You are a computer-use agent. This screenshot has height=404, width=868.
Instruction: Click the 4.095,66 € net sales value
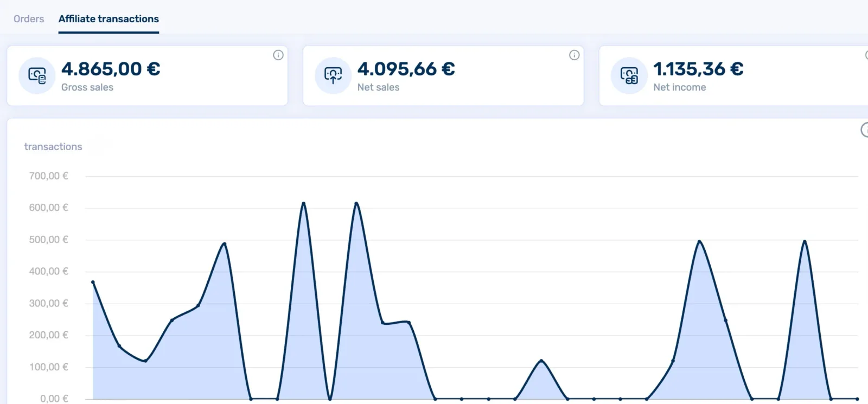point(406,69)
